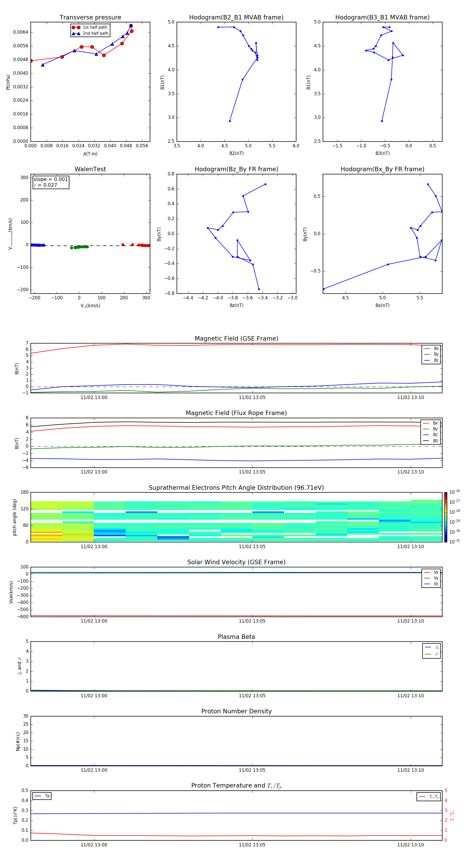This screenshot has width=473, height=868.
Task: Click the 'Proton Temperature and Te/Tp' title
Action: [x=236, y=786]
